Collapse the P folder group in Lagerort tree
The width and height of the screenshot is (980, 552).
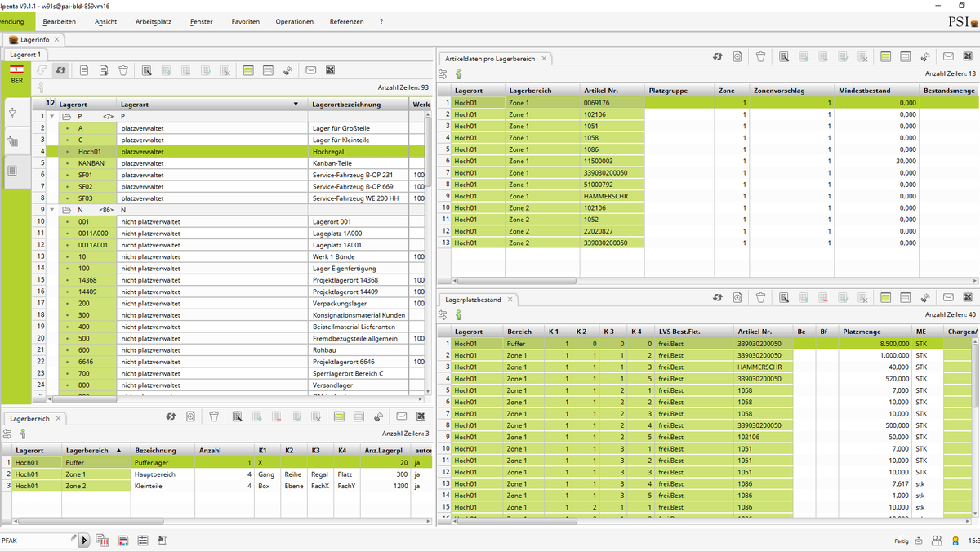click(x=52, y=117)
